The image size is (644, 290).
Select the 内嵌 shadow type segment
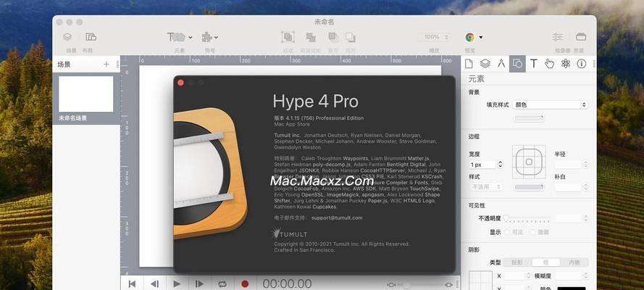[x=574, y=262]
